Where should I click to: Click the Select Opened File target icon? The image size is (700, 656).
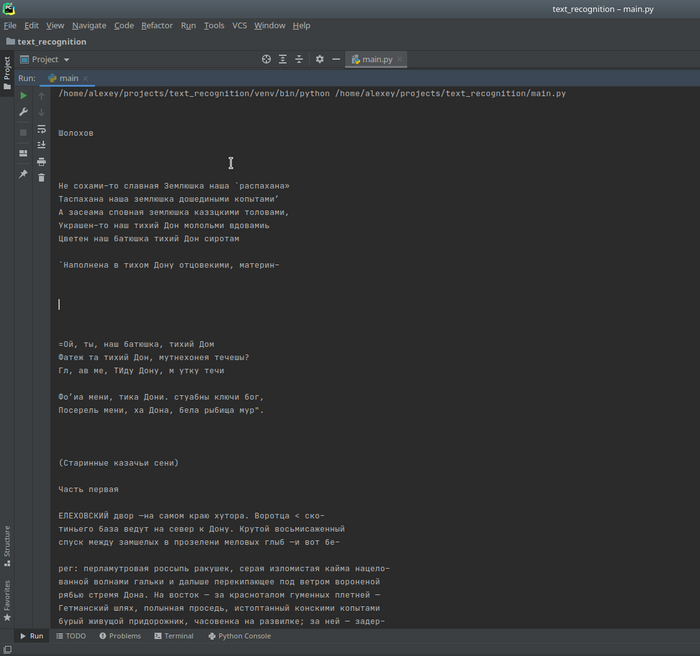point(266,59)
